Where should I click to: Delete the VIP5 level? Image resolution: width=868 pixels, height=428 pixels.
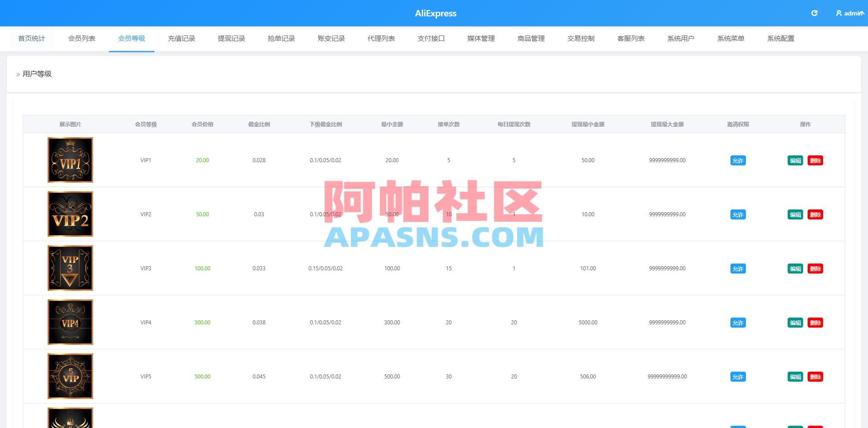coord(815,377)
